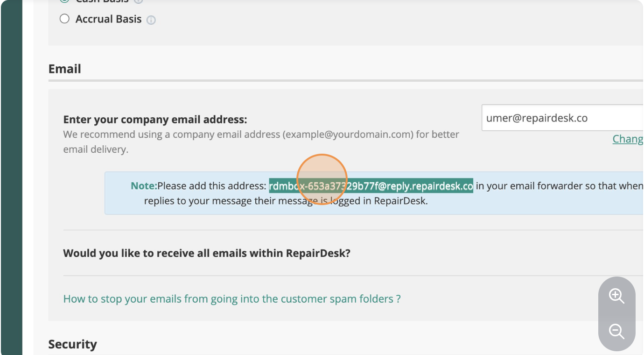The width and height of the screenshot is (644, 355).
Task: Select the Accrual Basis radio button
Action: coord(65,19)
